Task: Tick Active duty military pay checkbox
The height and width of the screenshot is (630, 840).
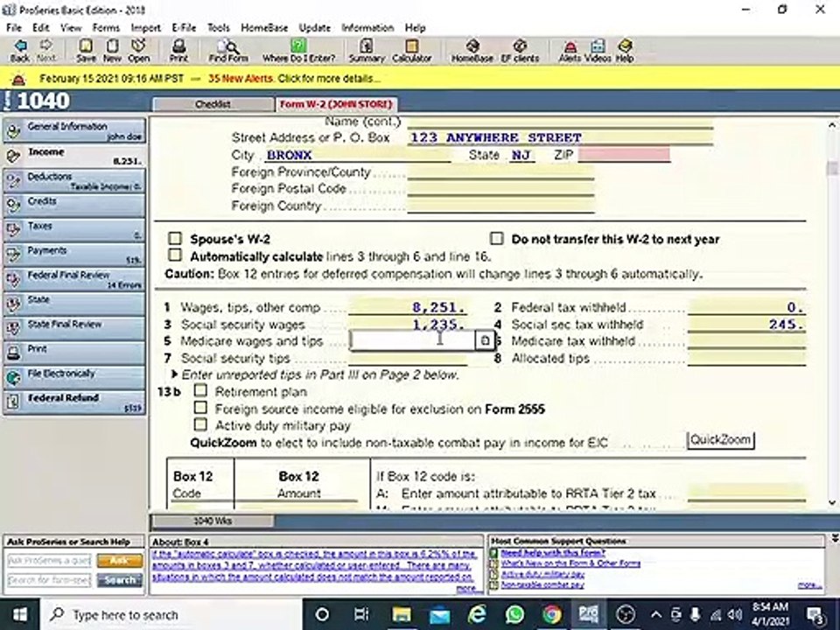Action: [x=200, y=425]
